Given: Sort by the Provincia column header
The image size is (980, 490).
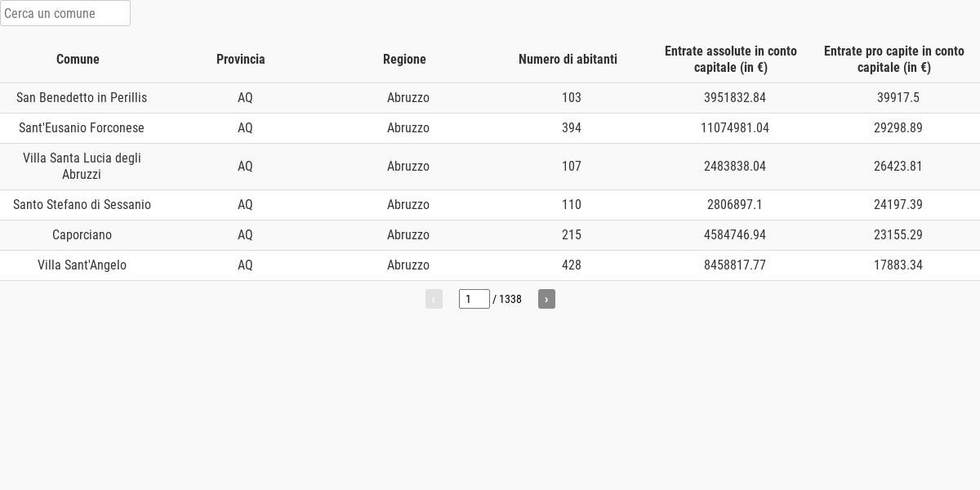Looking at the screenshot, I should pyautogui.click(x=241, y=59).
